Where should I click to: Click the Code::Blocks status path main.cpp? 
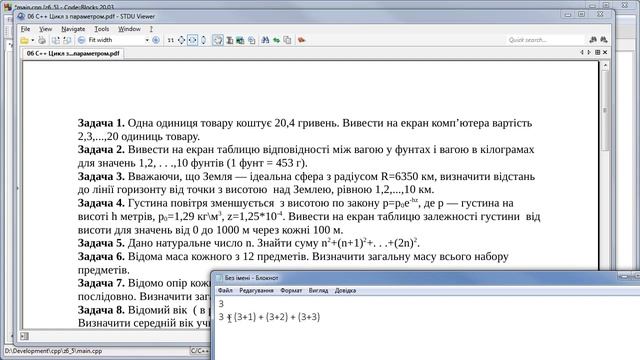[x=53, y=351]
